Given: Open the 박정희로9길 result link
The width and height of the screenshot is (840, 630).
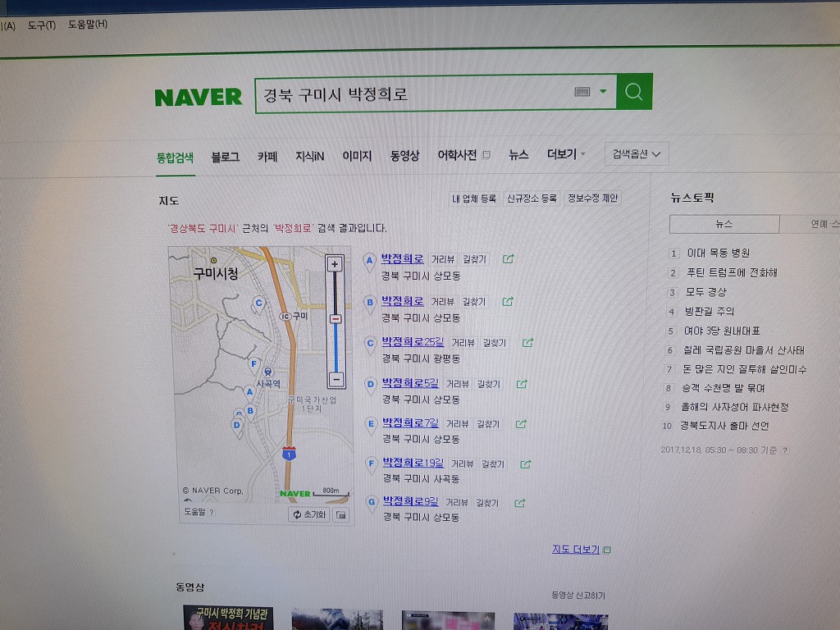Looking at the screenshot, I should (410, 501).
